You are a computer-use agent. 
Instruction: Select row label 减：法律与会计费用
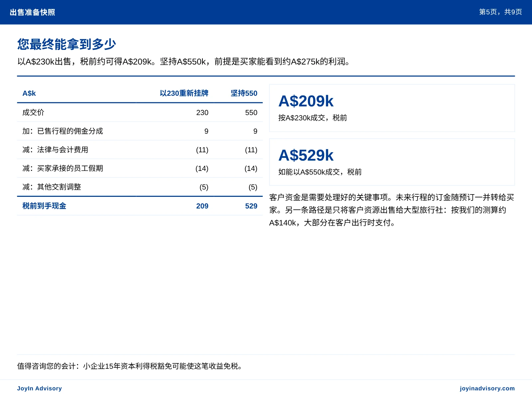55,150
